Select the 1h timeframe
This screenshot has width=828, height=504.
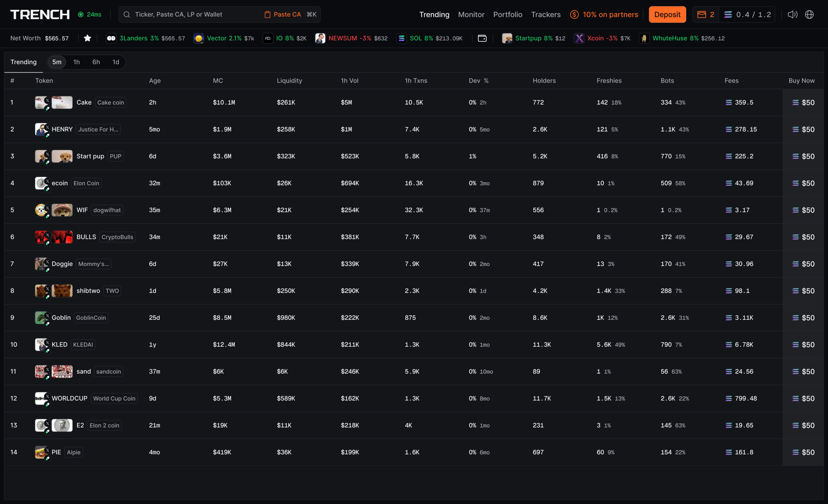[x=77, y=62]
